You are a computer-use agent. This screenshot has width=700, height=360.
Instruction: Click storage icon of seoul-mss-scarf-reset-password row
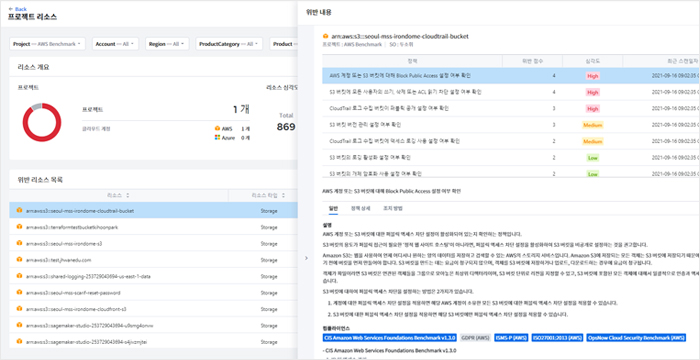point(19,293)
